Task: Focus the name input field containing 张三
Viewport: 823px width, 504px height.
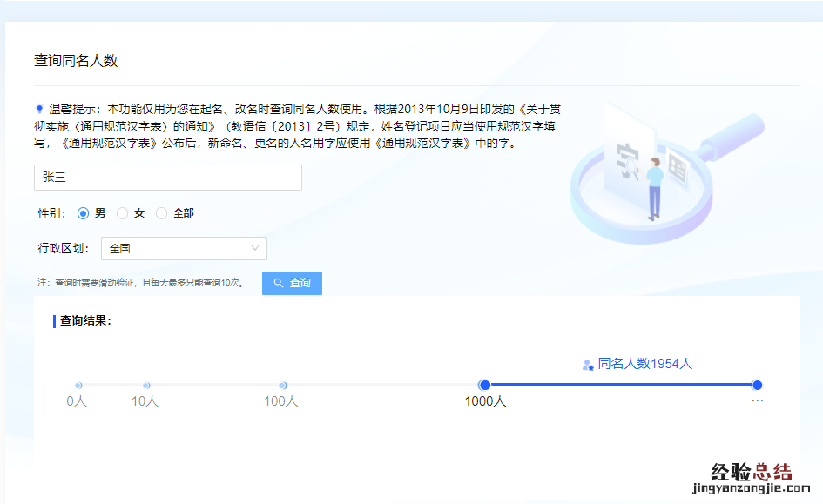Action: [168, 178]
